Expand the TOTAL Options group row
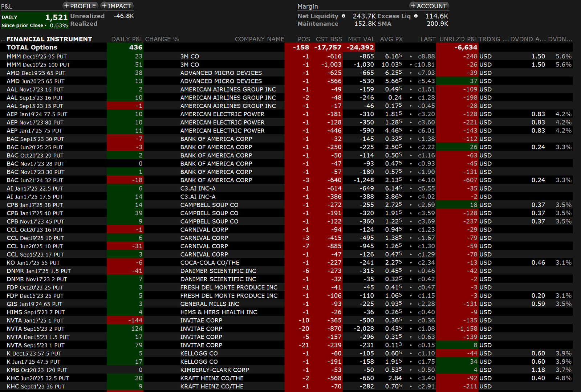 [32, 48]
